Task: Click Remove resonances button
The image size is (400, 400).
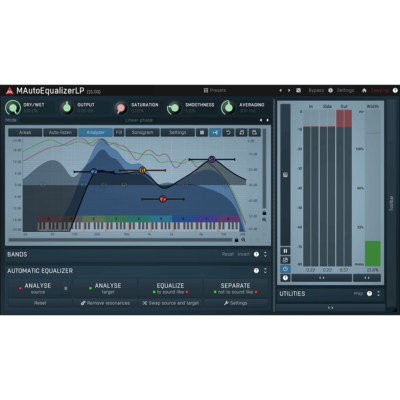Action: tap(105, 303)
